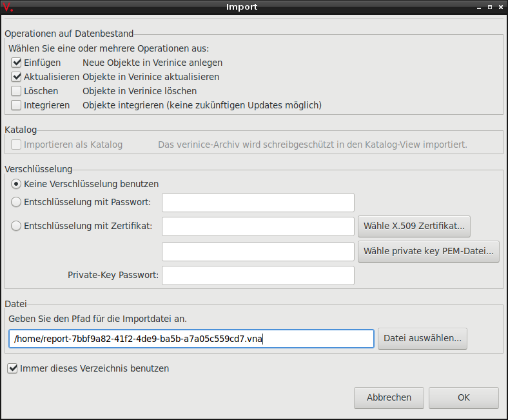Click 'Datei auswählen...' to browse files
Viewport: 508px width, 420px height.
pos(422,339)
